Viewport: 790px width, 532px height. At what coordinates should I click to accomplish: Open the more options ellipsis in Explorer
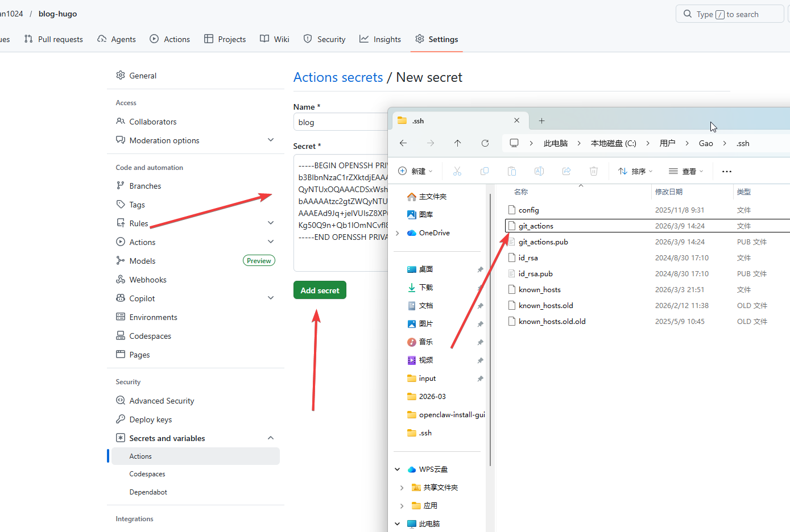pyautogui.click(x=726, y=171)
